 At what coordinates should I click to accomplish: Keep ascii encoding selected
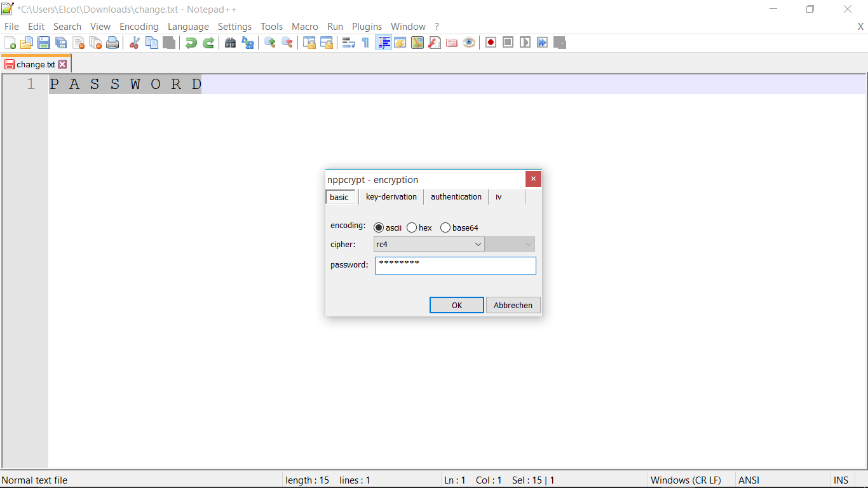379,227
